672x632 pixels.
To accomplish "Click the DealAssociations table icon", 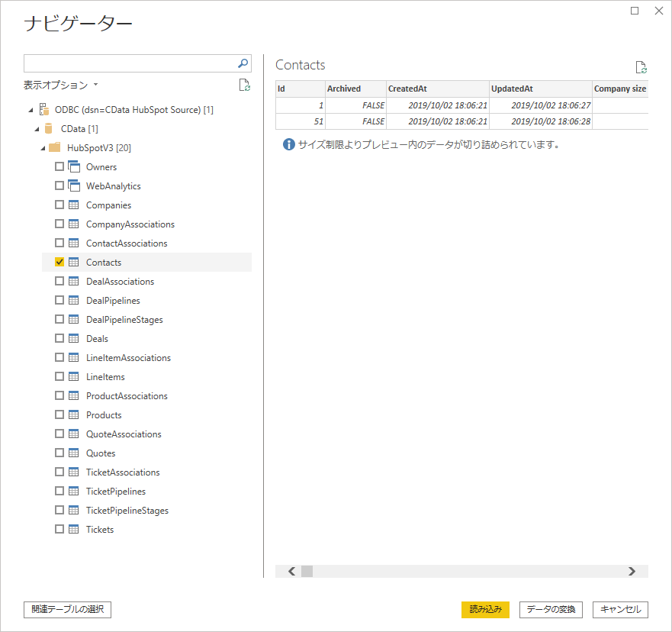I will pyautogui.click(x=74, y=281).
